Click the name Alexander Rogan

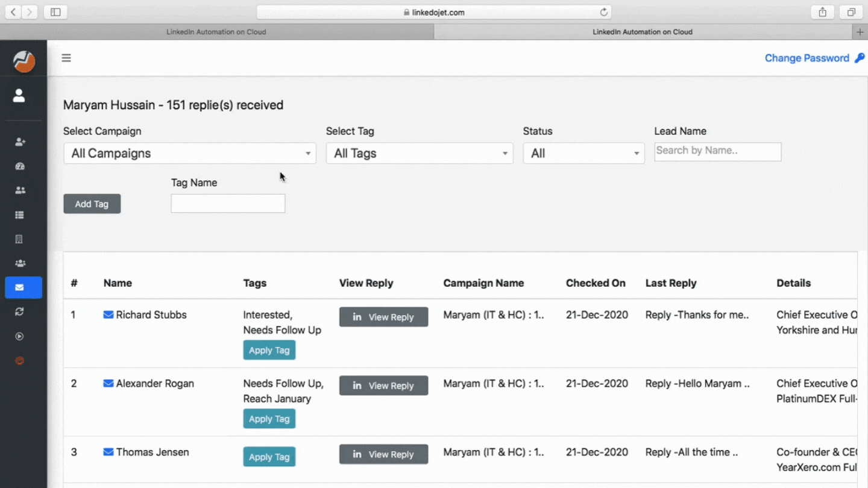(155, 383)
